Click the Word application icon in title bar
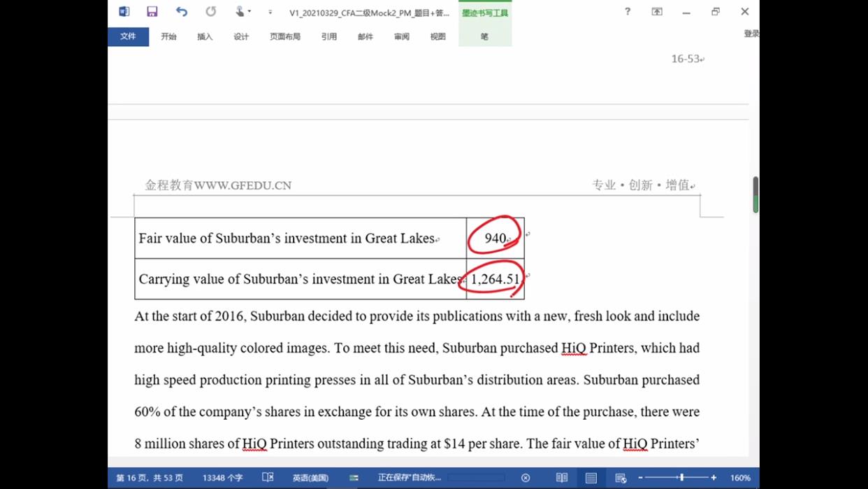 pos(124,12)
